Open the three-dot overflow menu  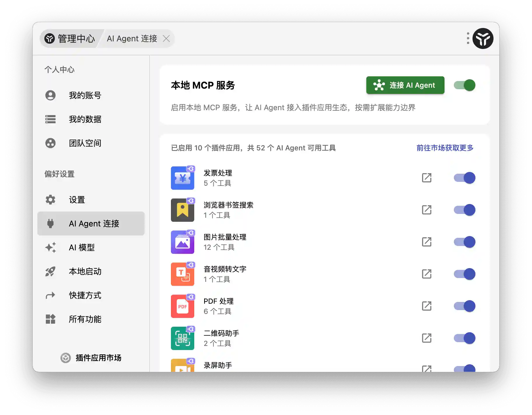[468, 38]
